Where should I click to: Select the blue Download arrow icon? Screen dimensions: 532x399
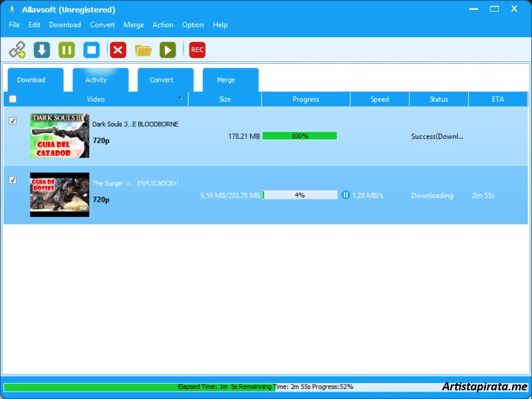(x=41, y=49)
